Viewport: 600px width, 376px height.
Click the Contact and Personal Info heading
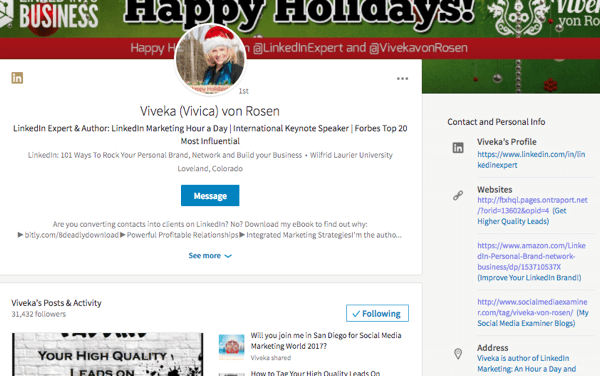(x=496, y=122)
